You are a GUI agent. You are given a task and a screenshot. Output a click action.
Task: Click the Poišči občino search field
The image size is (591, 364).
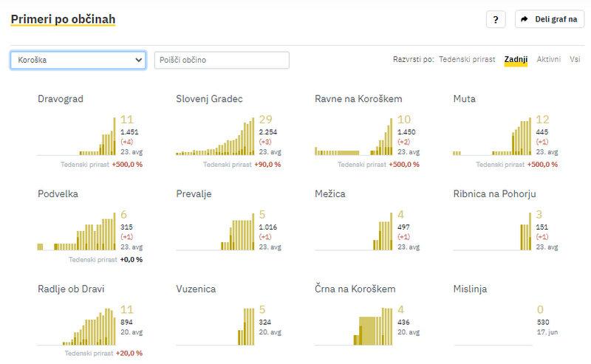(x=222, y=60)
